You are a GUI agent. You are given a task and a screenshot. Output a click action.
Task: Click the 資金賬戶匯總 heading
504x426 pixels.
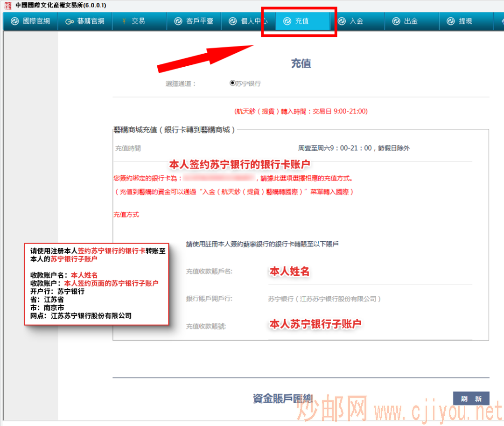(283, 398)
